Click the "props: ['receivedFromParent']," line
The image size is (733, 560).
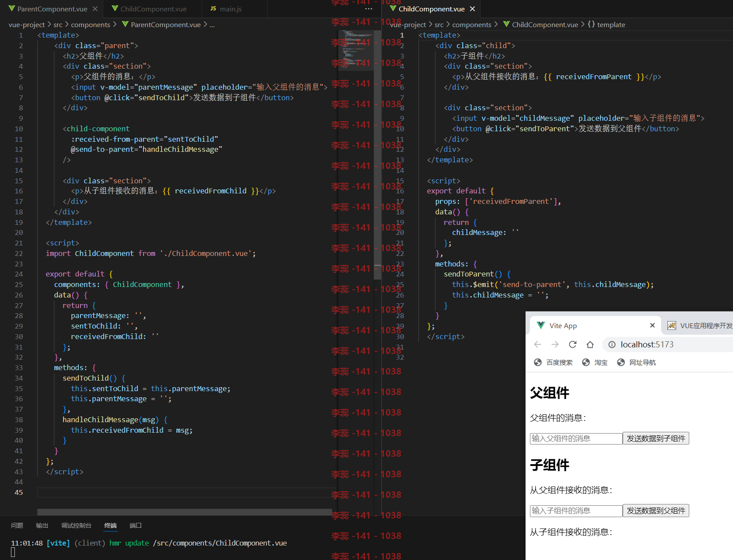coord(498,201)
